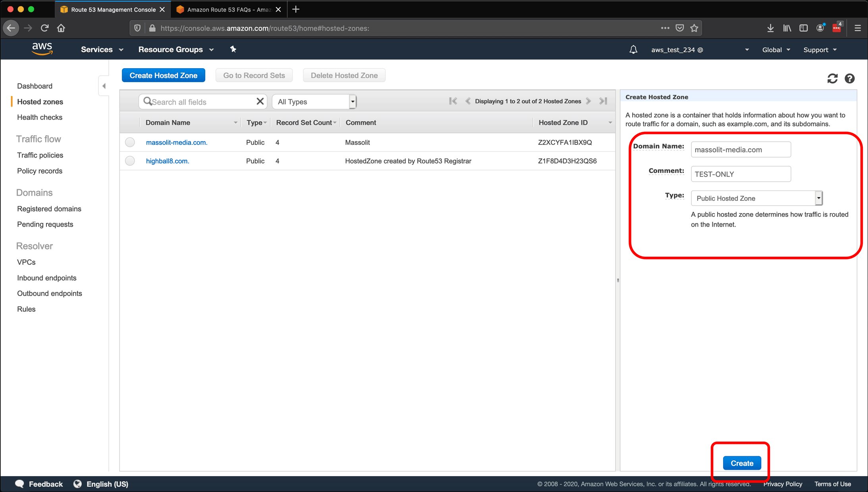Open the massolit-media.com. domain link
Viewport: 868px width, 492px height.
(177, 142)
